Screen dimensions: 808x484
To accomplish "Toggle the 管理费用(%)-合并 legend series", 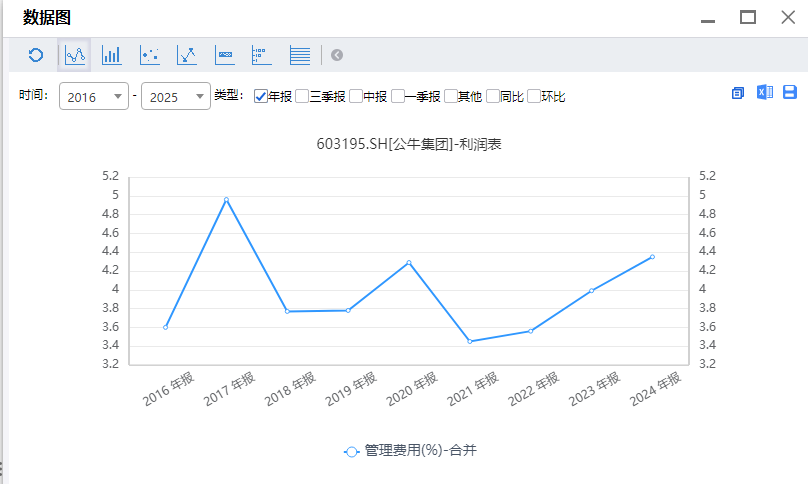I will tap(410, 451).
